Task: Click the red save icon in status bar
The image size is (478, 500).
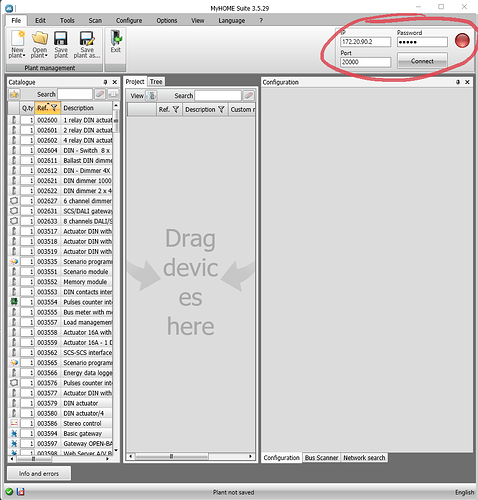Action: pos(21,491)
